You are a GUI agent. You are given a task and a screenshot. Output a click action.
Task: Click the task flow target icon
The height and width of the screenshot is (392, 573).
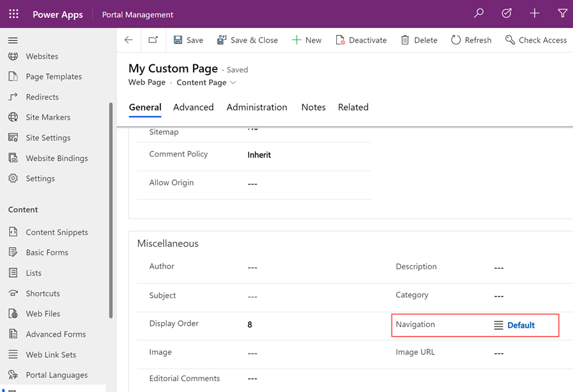pos(507,13)
